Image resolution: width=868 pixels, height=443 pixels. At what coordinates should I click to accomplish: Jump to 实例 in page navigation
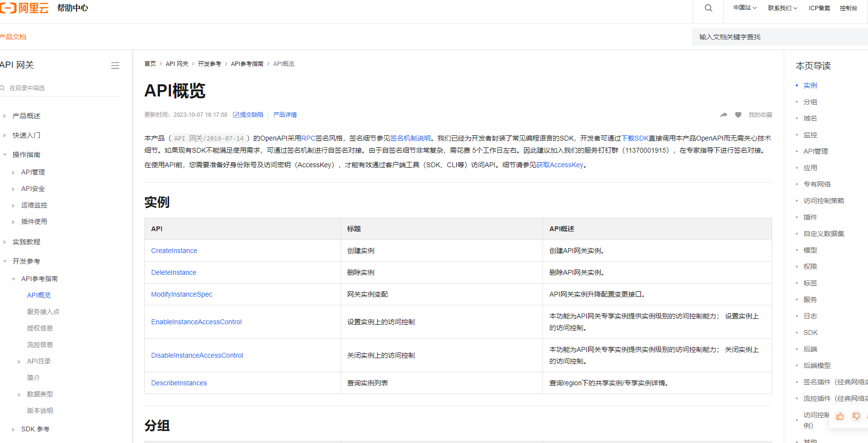810,85
